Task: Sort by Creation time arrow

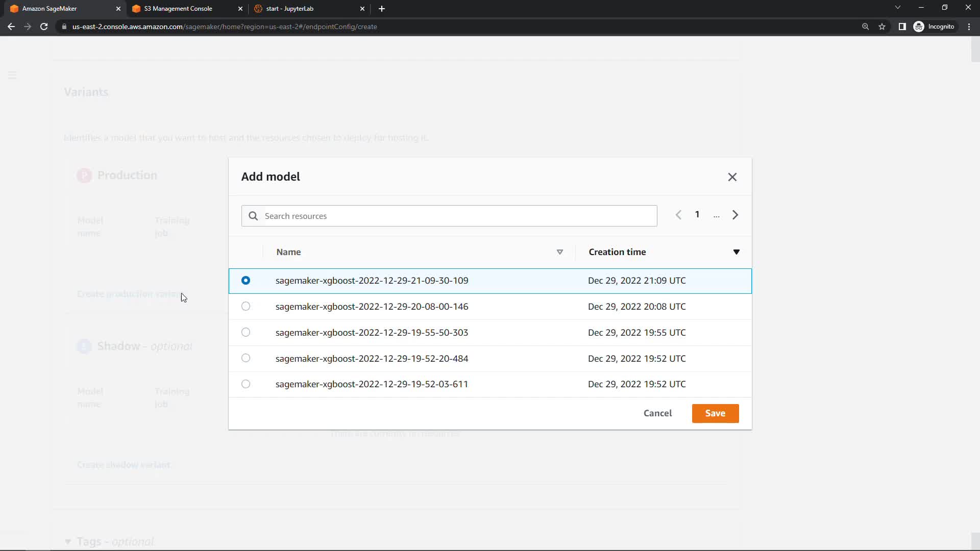Action: [x=736, y=252]
